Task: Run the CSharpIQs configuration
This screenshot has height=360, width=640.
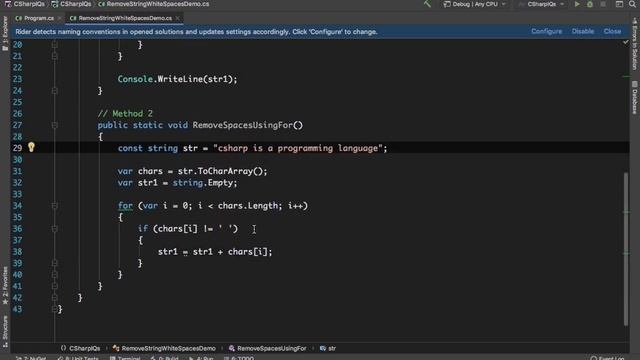Action: click(577, 4)
